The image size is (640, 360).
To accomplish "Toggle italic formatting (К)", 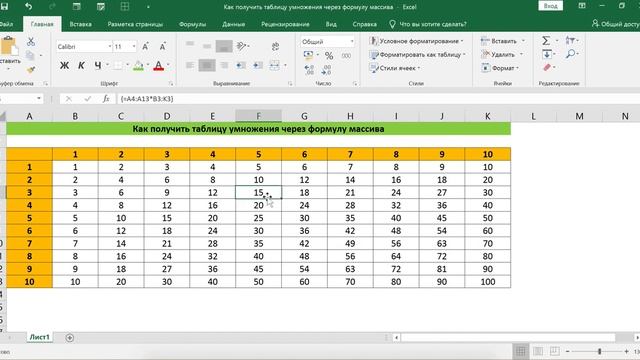I will tap(81, 65).
